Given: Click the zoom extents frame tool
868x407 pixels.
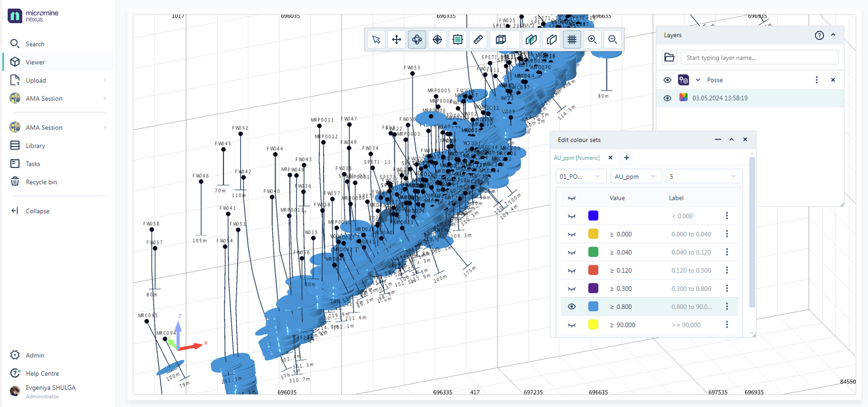Looking at the screenshot, I should (457, 40).
